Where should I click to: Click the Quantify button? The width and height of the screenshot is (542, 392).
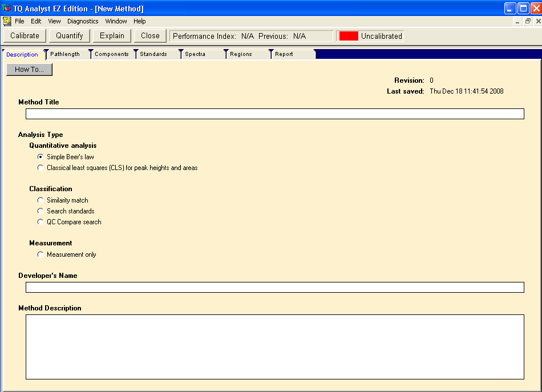[x=70, y=35]
